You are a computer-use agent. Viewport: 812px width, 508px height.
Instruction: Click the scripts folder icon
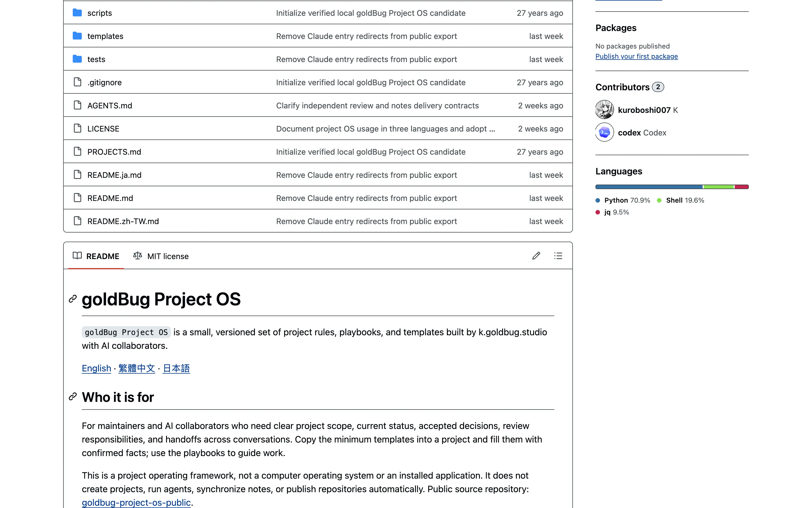[x=77, y=13]
